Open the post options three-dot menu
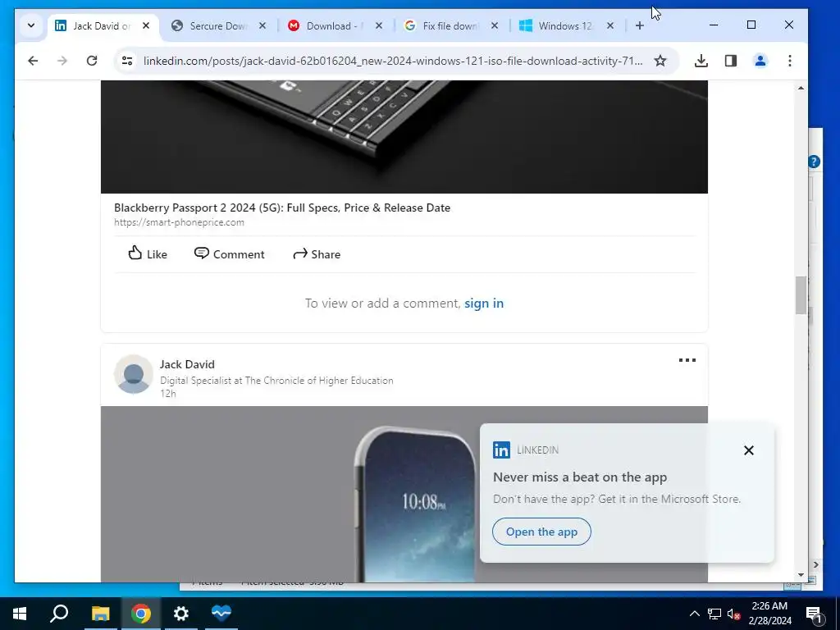 (x=687, y=360)
